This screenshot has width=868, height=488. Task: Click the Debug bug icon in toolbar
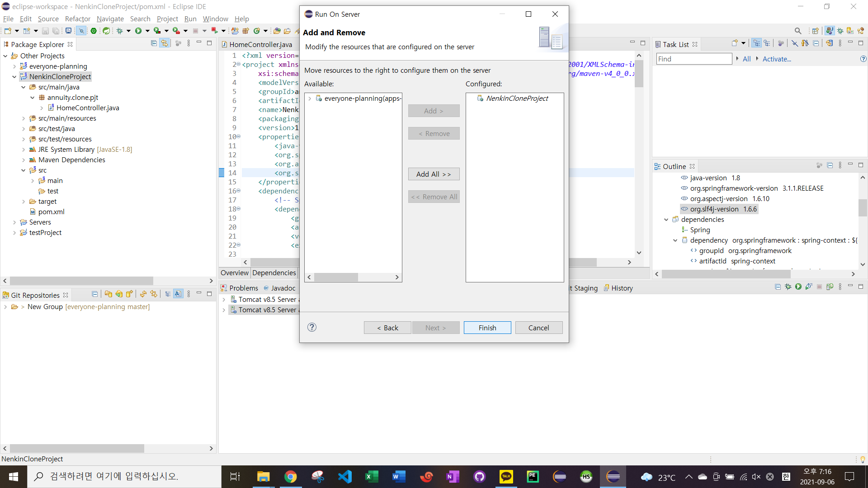click(x=119, y=31)
